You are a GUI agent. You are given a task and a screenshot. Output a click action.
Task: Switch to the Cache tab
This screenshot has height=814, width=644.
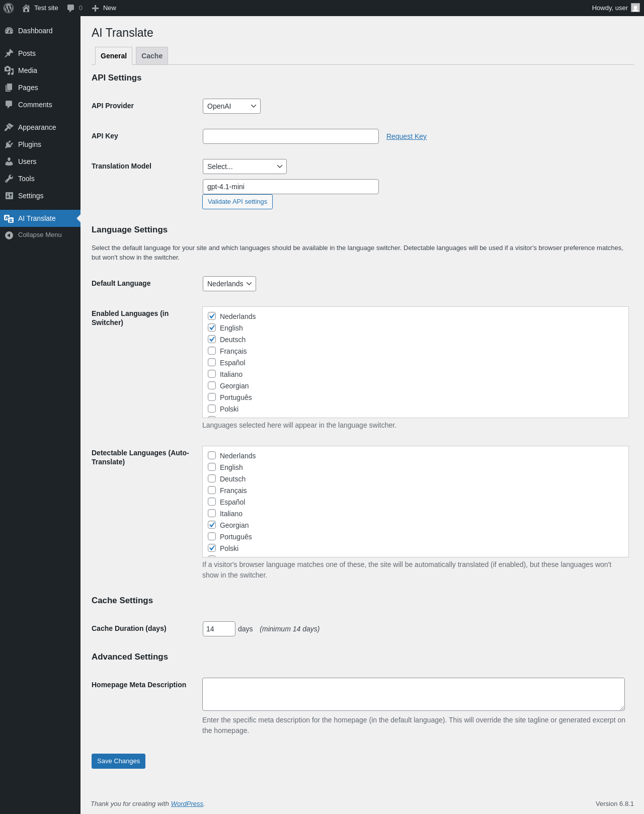152,56
